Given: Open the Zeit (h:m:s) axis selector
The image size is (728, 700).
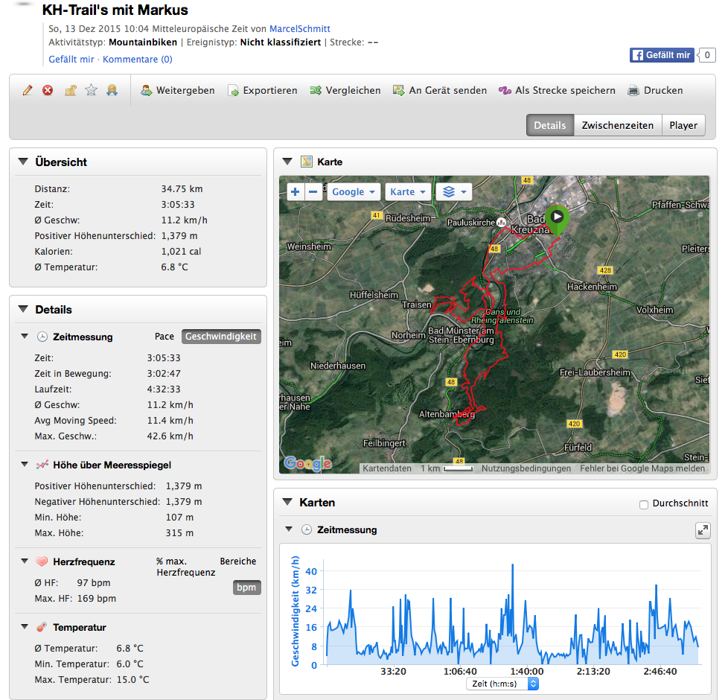Looking at the screenshot, I should tap(502, 684).
